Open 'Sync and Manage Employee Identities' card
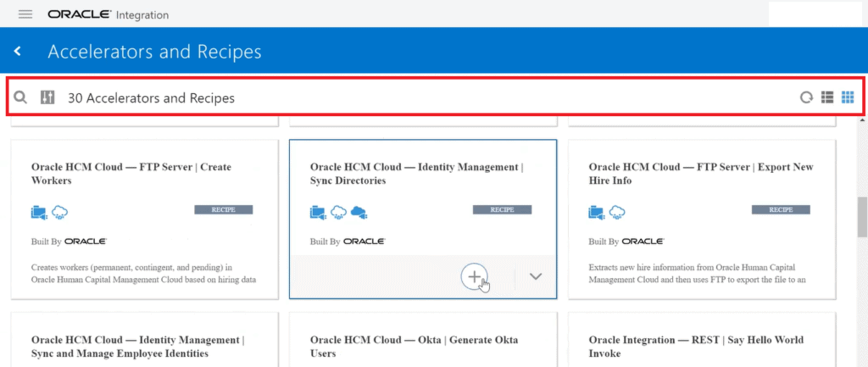868x367 pixels. click(144, 339)
